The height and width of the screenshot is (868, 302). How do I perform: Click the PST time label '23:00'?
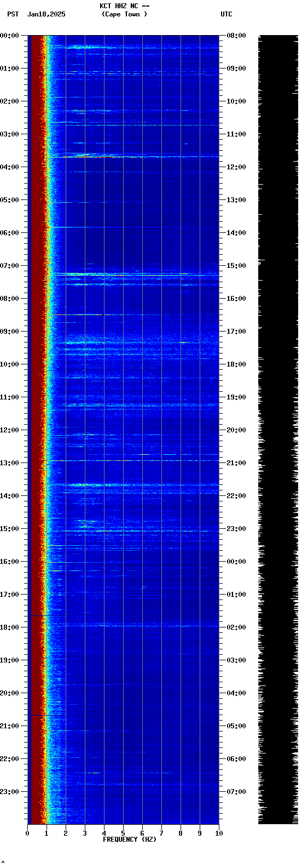(9, 792)
